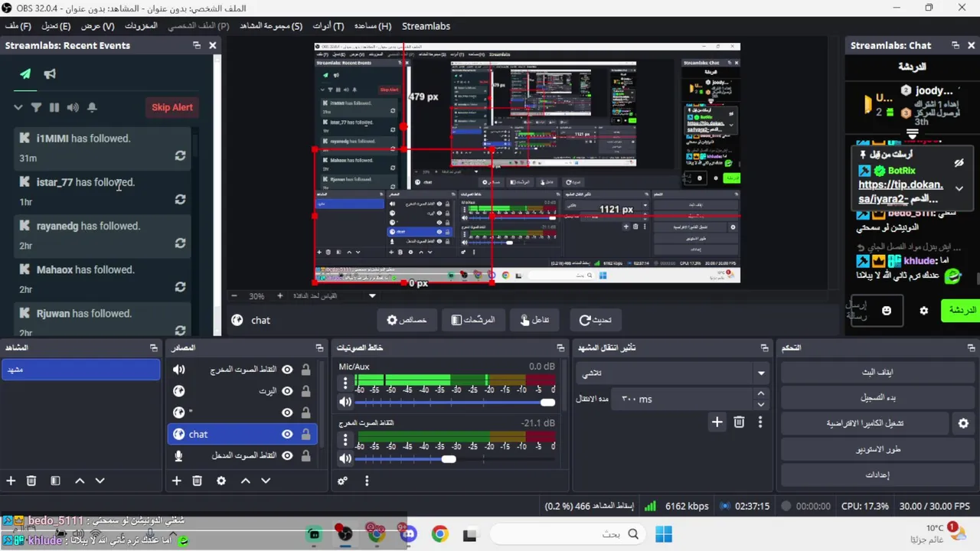Image resolution: width=980 pixels, height=551 pixels.
Task: Open scene filters icon in scenes toolbar
Action: pyautogui.click(x=55, y=481)
